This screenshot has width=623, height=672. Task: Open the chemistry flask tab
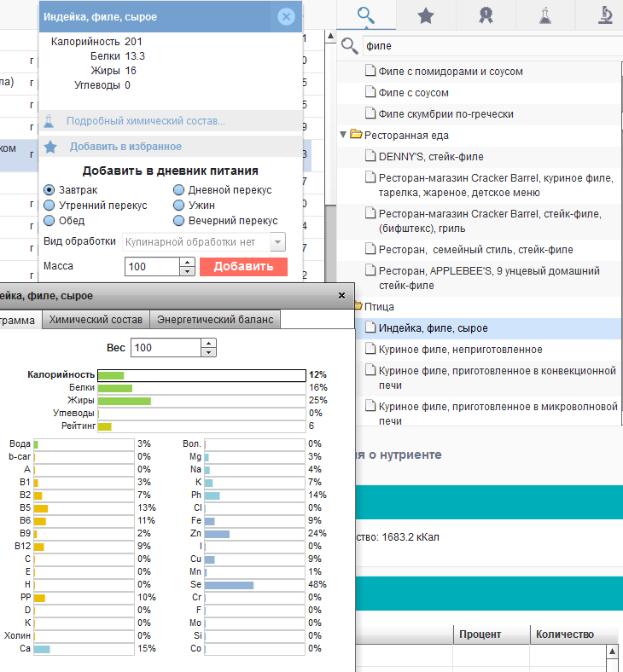tap(544, 14)
